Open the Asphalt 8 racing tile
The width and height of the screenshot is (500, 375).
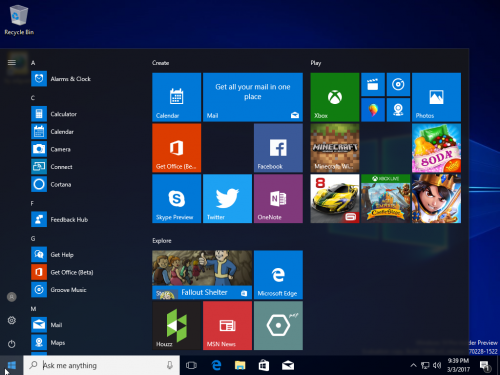(x=335, y=199)
